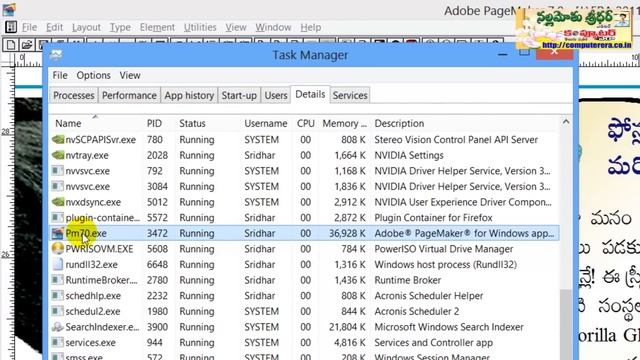The height and width of the screenshot is (360, 640).
Task: Switch to the App history tab
Action: tap(189, 95)
